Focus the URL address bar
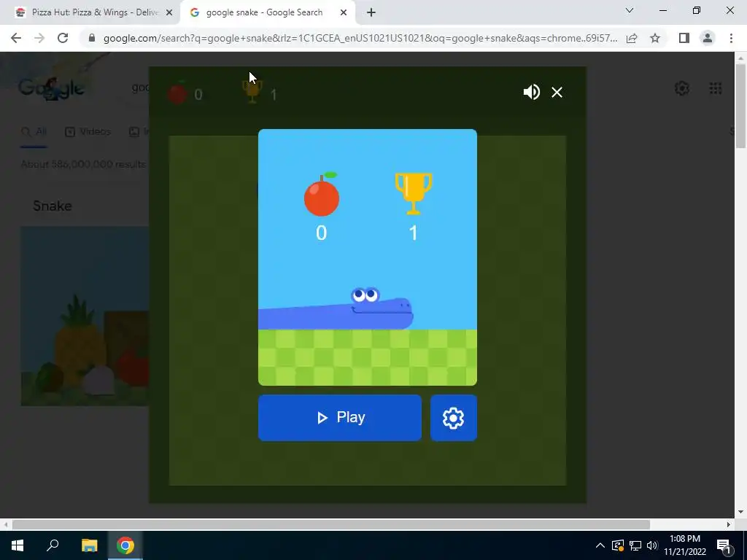The image size is (747, 560). [x=360, y=38]
